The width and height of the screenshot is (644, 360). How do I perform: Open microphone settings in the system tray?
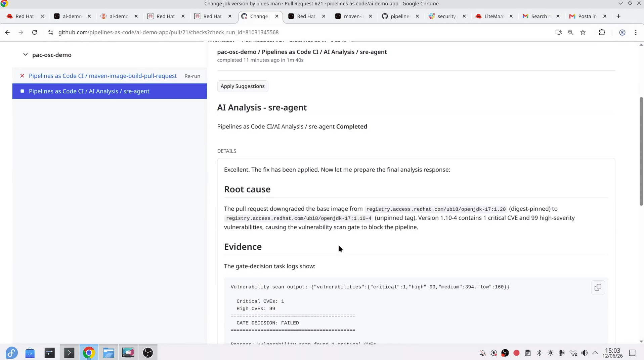tap(561, 353)
